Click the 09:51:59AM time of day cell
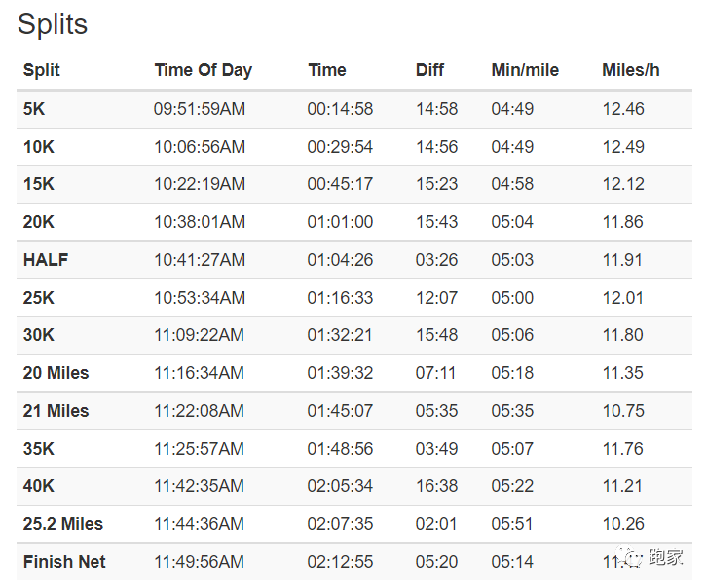Viewport: 706px width, 588px height. point(200,108)
